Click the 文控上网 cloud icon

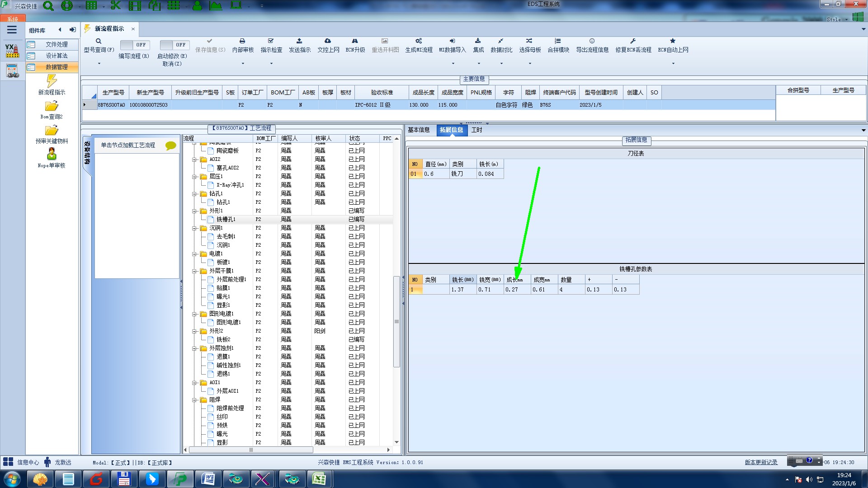pos(328,41)
